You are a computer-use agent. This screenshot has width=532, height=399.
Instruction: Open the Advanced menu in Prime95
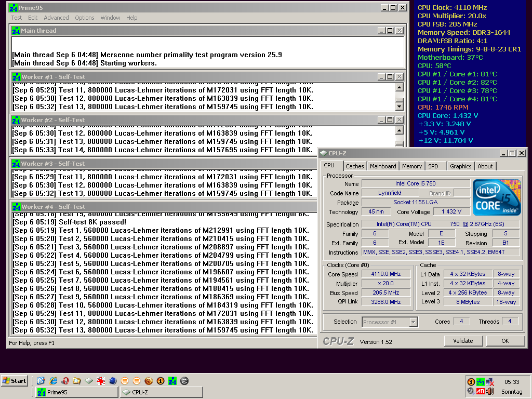pyautogui.click(x=56, y=18)
